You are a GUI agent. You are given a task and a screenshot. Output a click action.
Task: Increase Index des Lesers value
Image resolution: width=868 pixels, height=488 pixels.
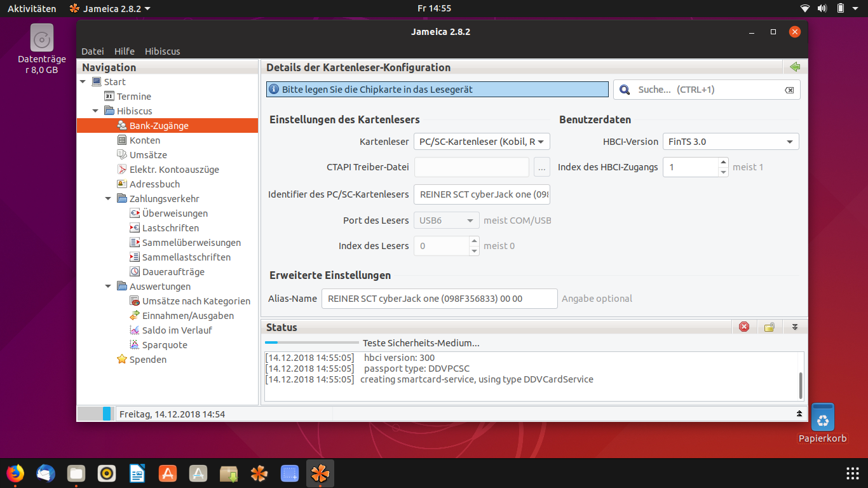(x=474, y=241)
